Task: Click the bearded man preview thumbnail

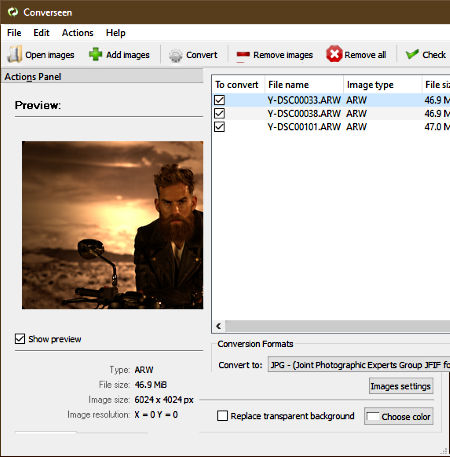Action: pos(113,225)
